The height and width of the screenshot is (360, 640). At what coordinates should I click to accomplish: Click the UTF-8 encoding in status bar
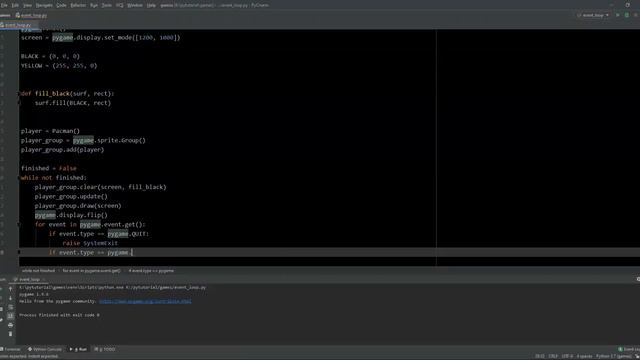click(567, 356)
